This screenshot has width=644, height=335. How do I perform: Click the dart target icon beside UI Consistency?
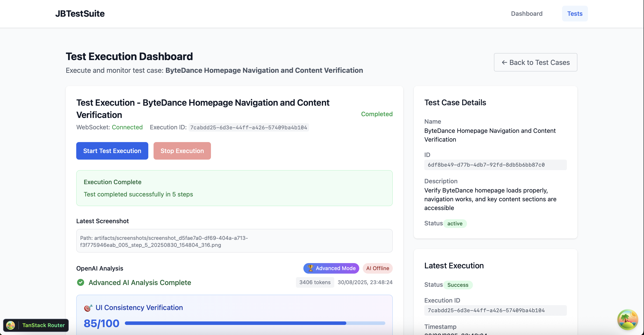click(88, 308)
